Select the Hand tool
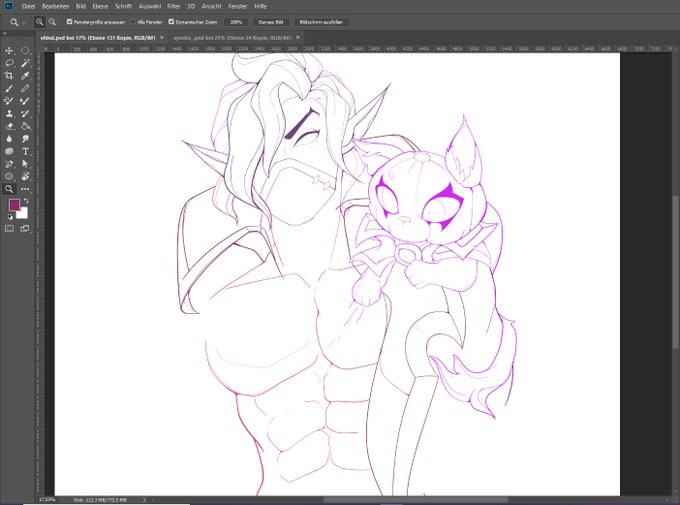The image size is (680, 505). (x=25, y=176)
